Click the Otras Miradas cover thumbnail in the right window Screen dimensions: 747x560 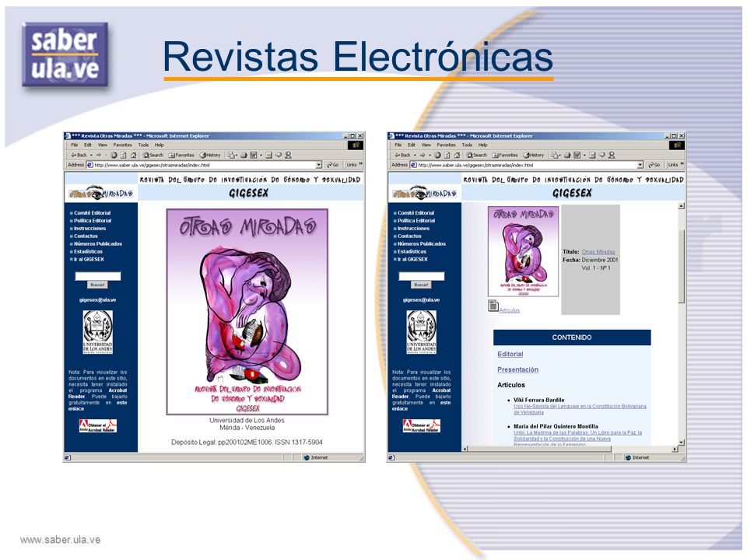[x=523, y=251]
